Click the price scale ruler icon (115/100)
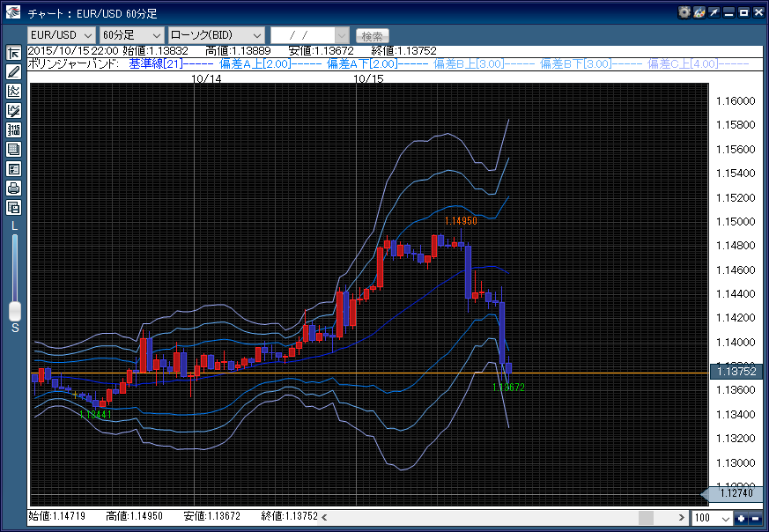The height and width of the screenshot is (532, 769). tap(14, 130)
